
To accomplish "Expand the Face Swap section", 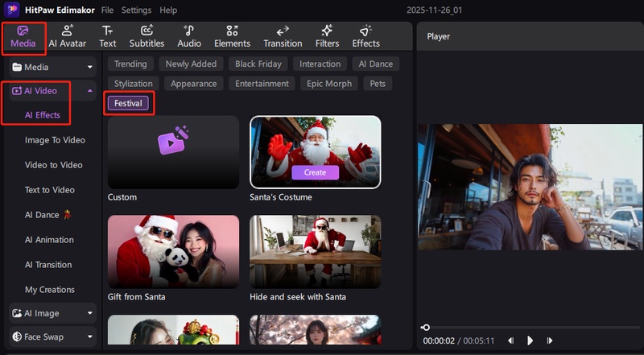I will pyautogui.click(x=90, y=337).
